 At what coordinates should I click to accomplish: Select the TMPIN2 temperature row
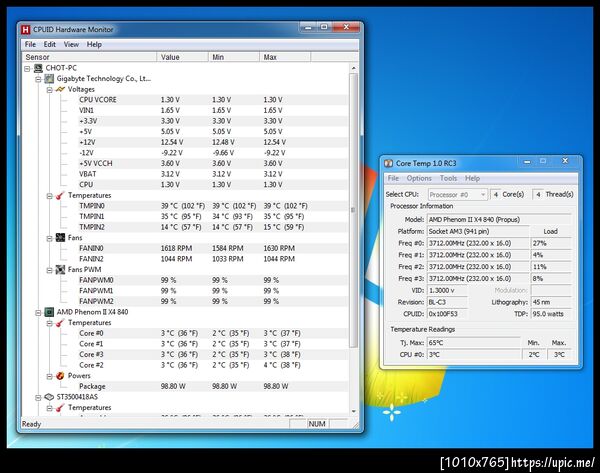213,227
